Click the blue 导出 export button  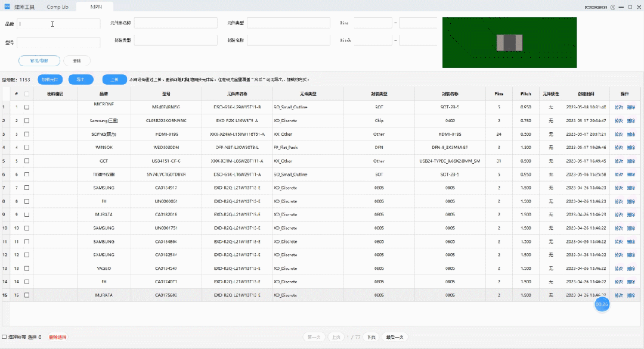81,80
